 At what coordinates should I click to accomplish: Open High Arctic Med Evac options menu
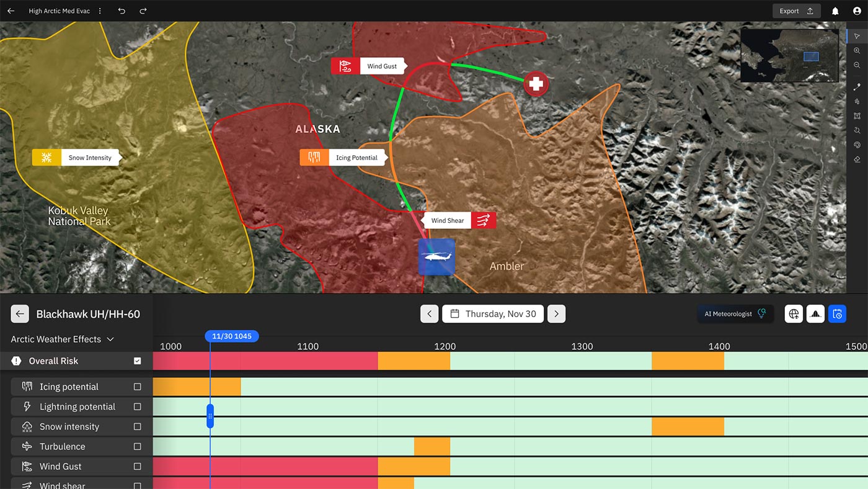tap(100, 11)
